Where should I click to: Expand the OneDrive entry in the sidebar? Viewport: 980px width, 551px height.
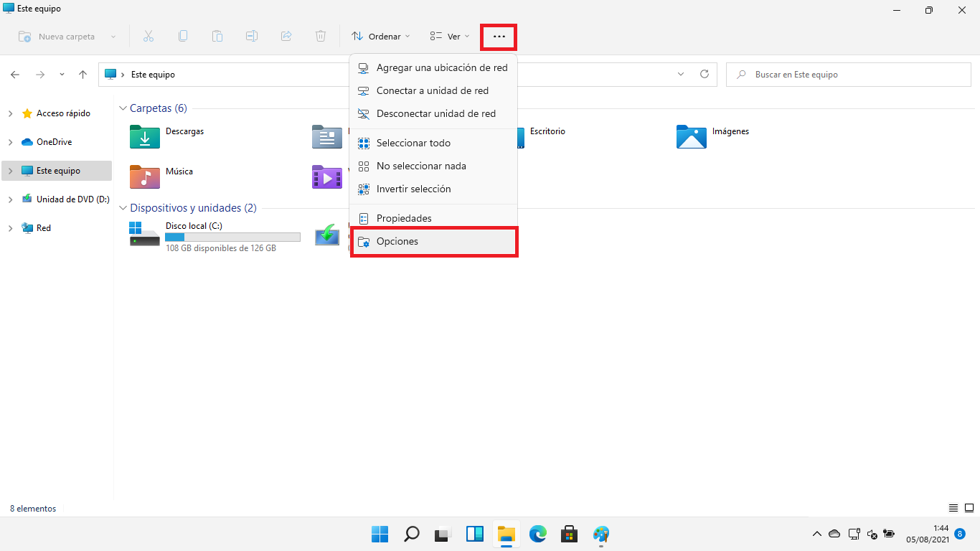coord(11,141)
